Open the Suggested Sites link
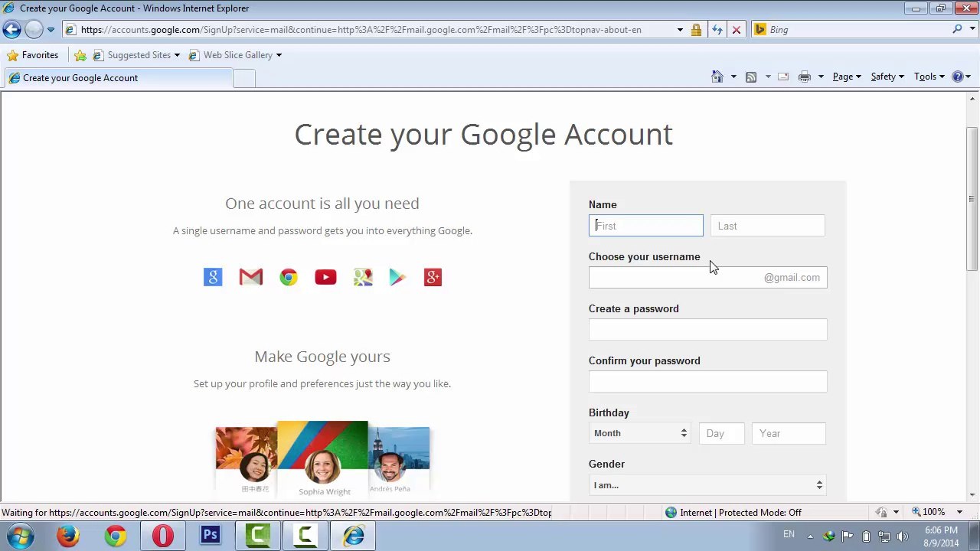Viewport: 980px width, 551px height. pyautogui.click(x=136, y=55)
